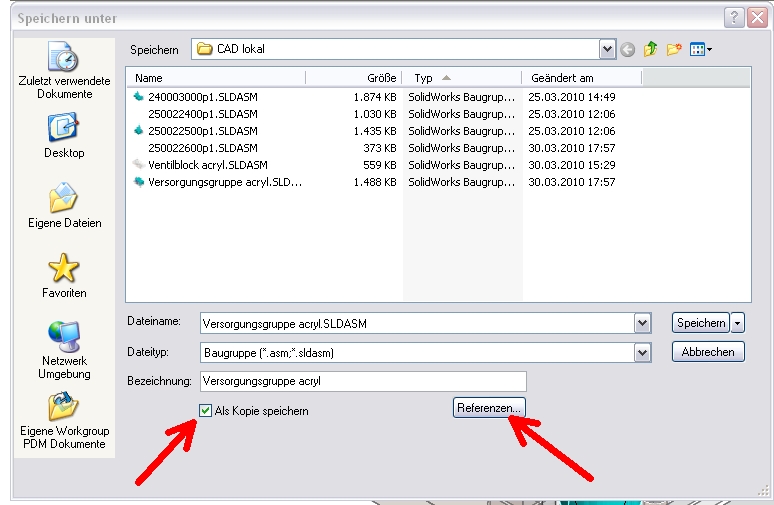Screen dimensions: 774x505
Task: Select file Ventilblock acryl.SLDASM
Action: (x=208, y=165)
